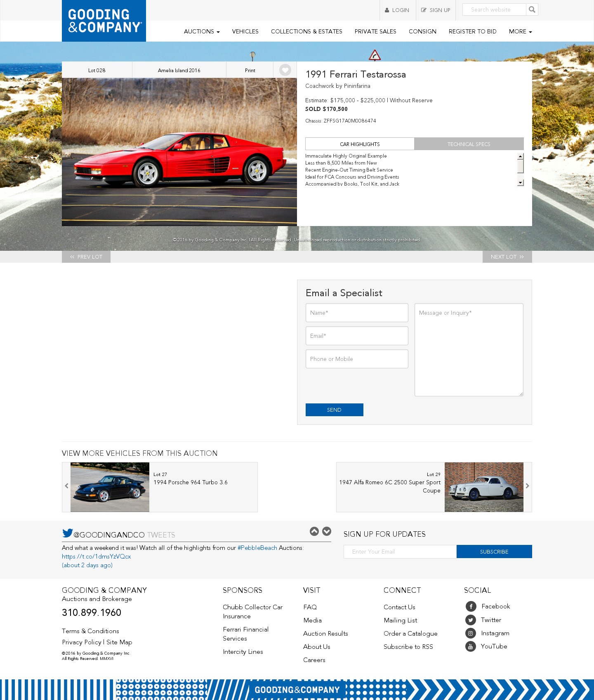Image resolution: width=594 pixels, height=700 pixels.
Task: Open Media link in footer
Action: (312, 620)
